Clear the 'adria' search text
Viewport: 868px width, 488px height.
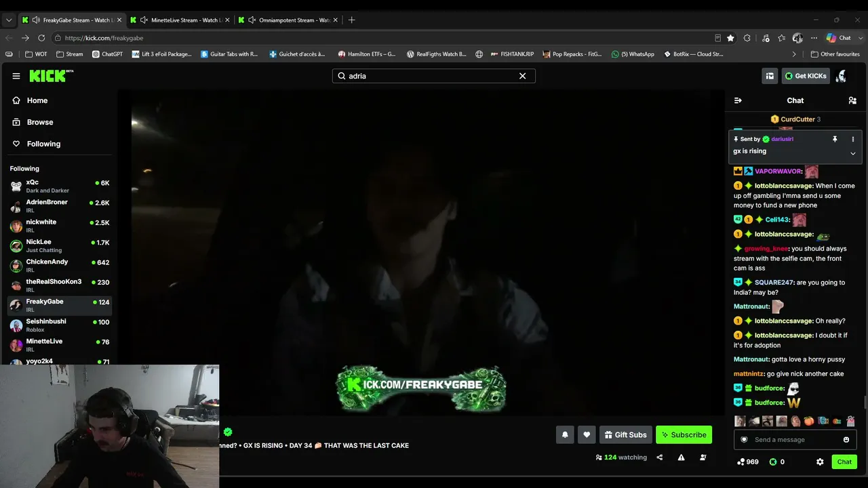click(522, 76)
